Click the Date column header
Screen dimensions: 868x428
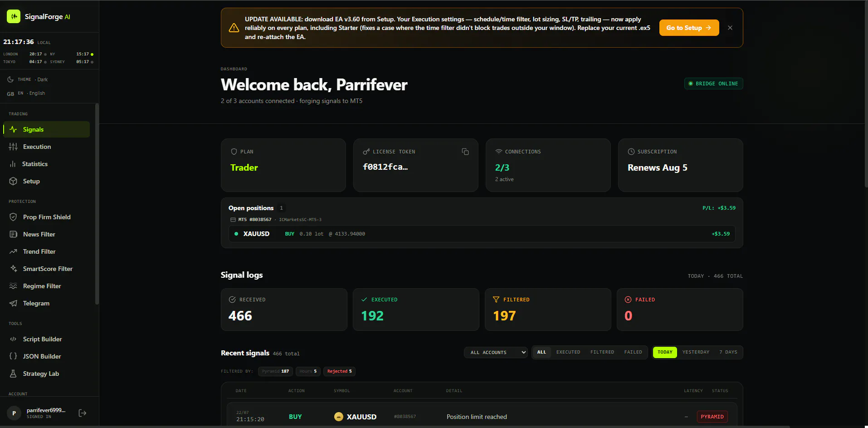point(241,391)
